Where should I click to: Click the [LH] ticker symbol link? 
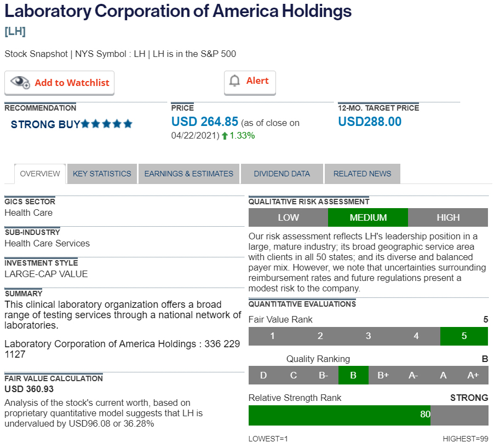coord(15,31)
